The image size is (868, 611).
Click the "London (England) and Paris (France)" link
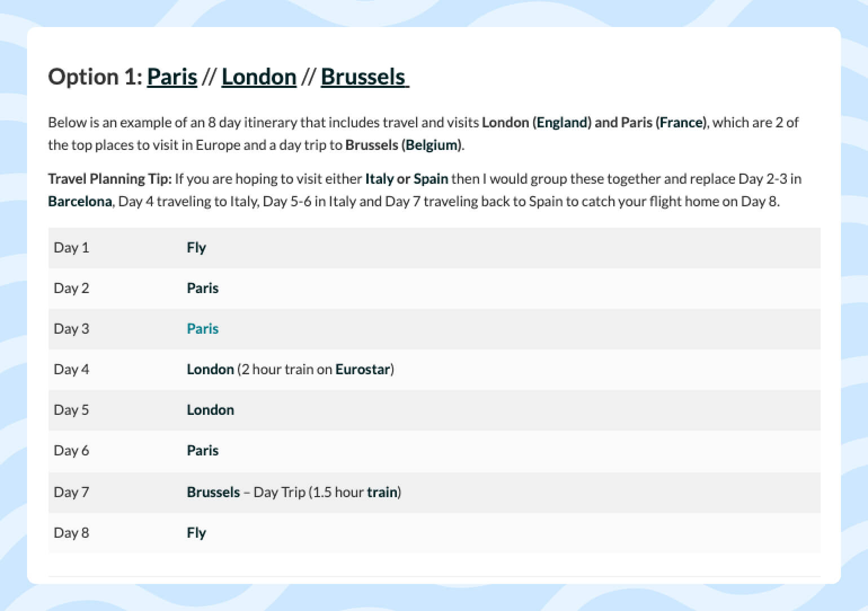point(594,122)
